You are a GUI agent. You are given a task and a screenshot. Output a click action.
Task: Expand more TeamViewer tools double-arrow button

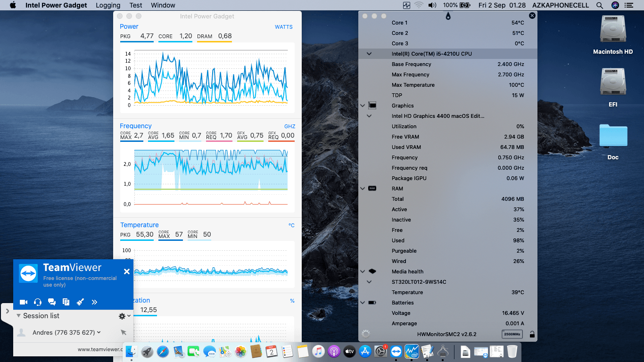pos(94,302)
